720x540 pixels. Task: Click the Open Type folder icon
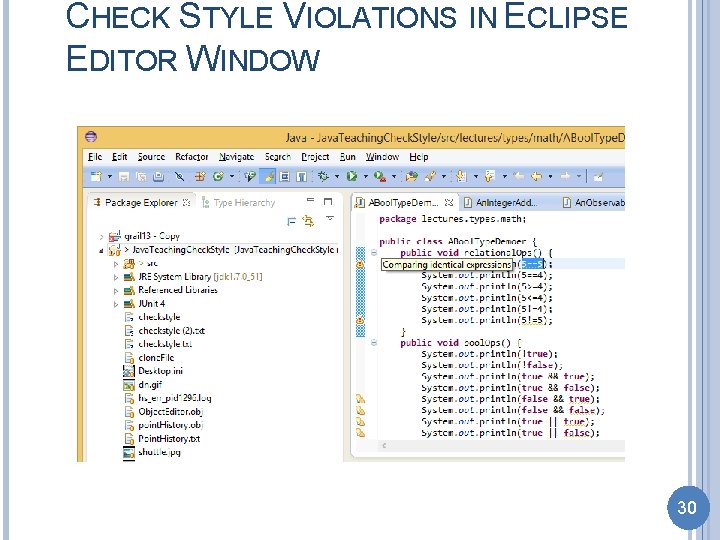(x=411, y=176)
